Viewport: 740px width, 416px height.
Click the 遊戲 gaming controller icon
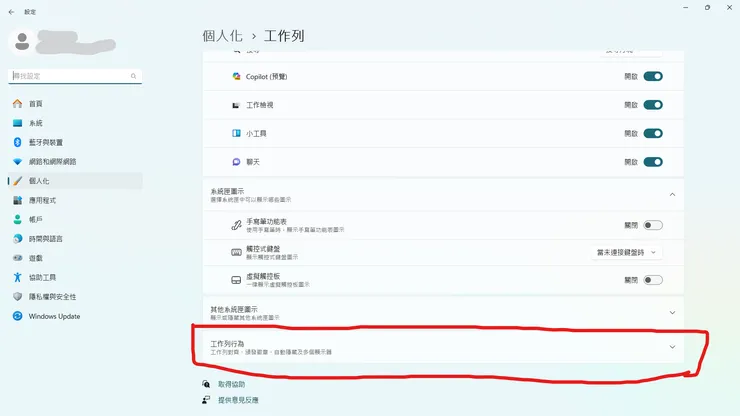tap(17, 258)
